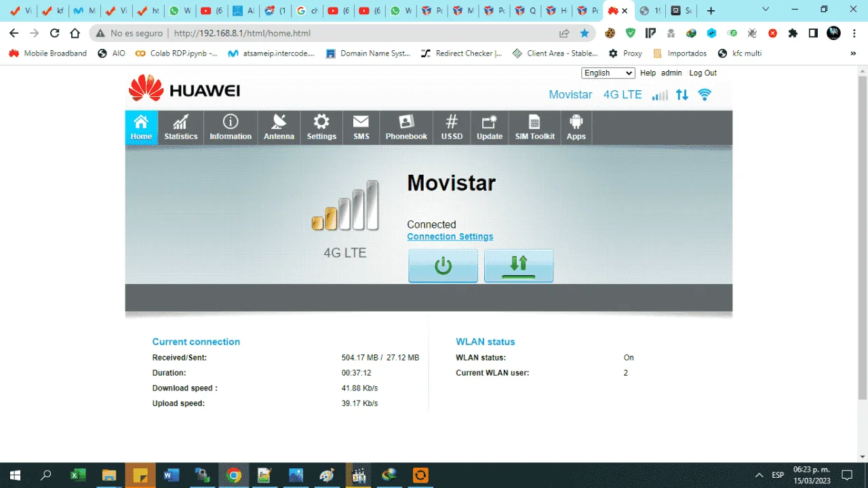Open the extensions puzzle icon

click(x=793, y=33)
